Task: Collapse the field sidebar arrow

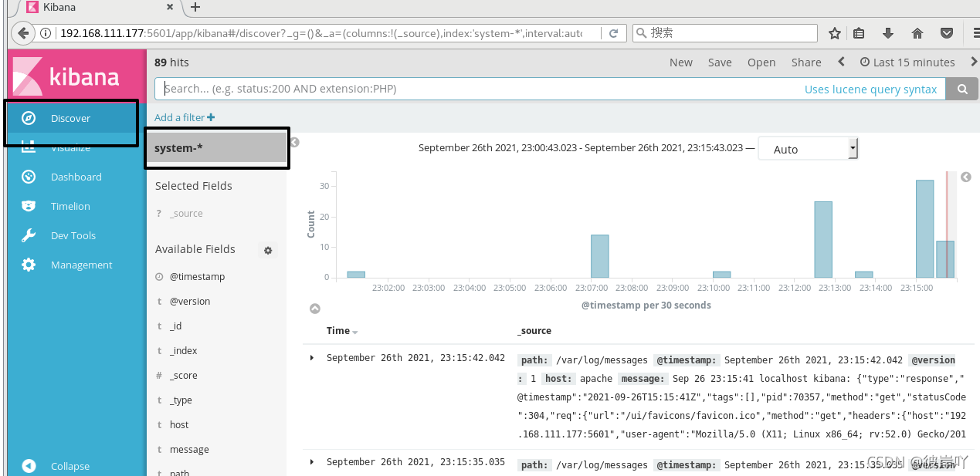Action: click(294, 142)
